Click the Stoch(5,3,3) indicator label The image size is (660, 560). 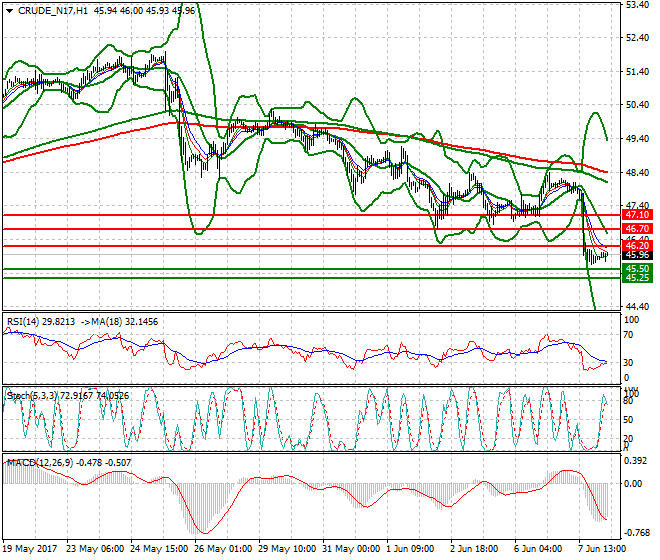(68, 396)
